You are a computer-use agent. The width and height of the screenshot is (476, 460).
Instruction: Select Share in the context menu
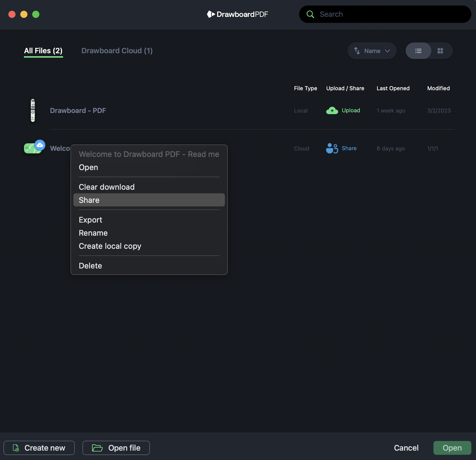pos(149,200)
